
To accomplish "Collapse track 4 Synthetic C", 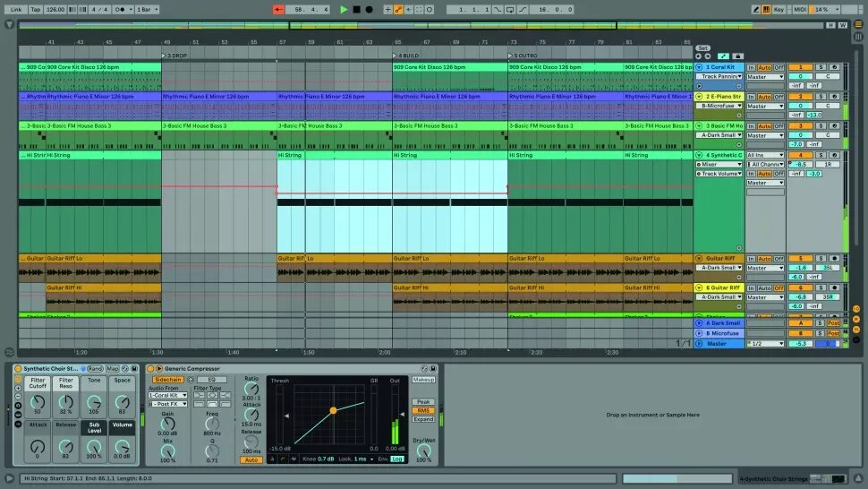I will tap(699, 156).
